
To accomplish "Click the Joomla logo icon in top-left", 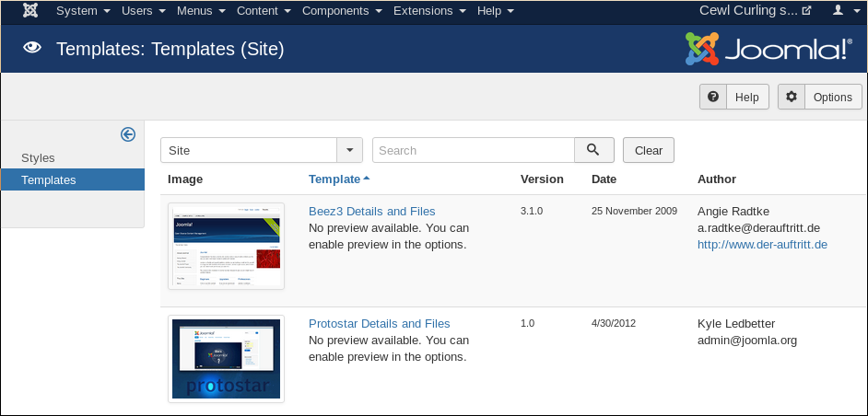I will click(x=30, y=11).
